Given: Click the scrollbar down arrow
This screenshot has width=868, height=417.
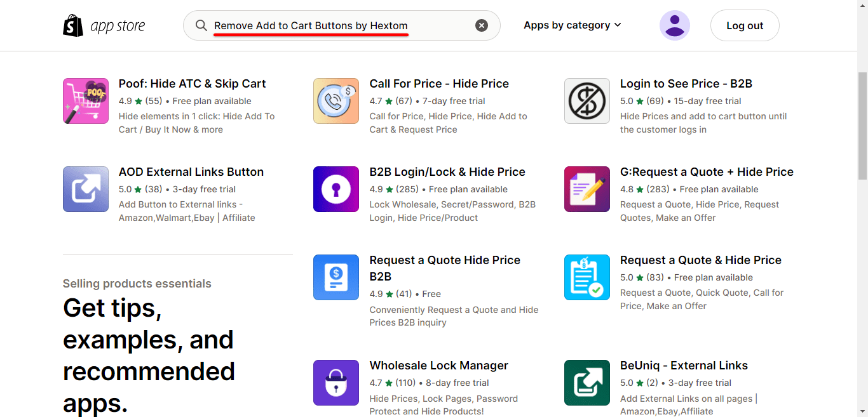Looking at the screenshot, I should (x=862, y=411).
